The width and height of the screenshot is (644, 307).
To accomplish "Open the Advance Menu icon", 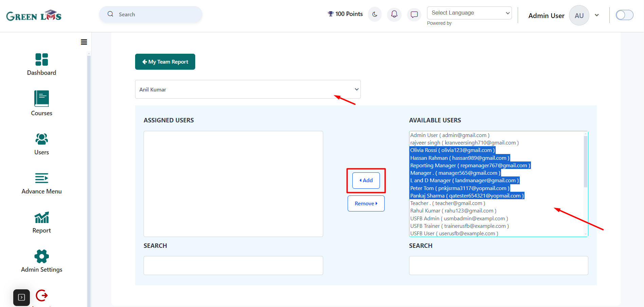I will pyautogui.click(x=42, y=178).
